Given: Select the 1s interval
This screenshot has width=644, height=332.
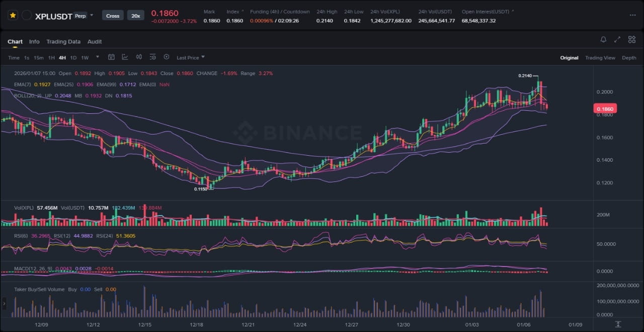Looking at the screenshot, I should (x=27, y=57).
